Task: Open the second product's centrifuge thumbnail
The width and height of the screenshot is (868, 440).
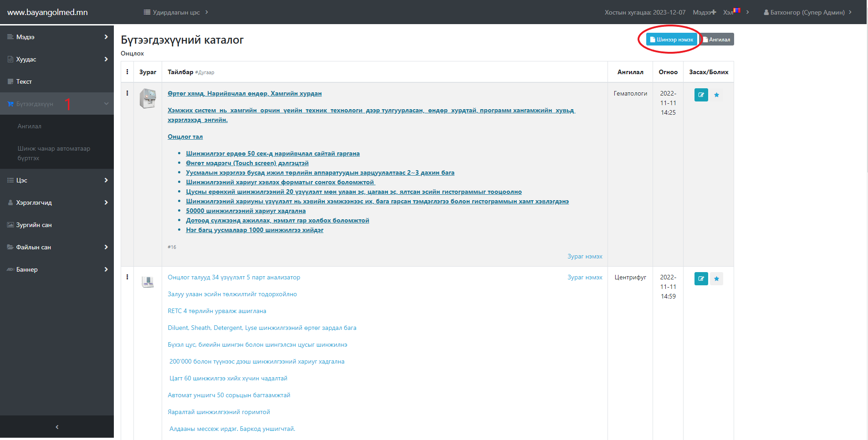Action: [x=148, y=282]
